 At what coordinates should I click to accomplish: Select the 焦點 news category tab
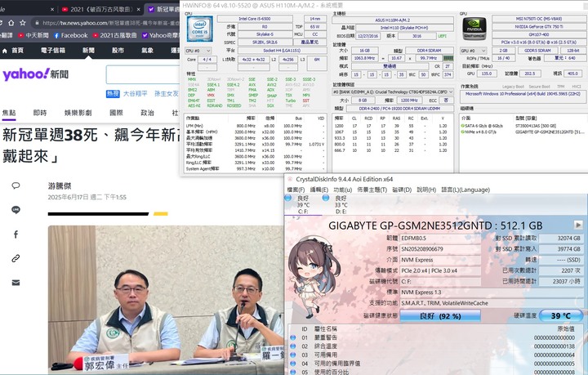coord(9,113)
